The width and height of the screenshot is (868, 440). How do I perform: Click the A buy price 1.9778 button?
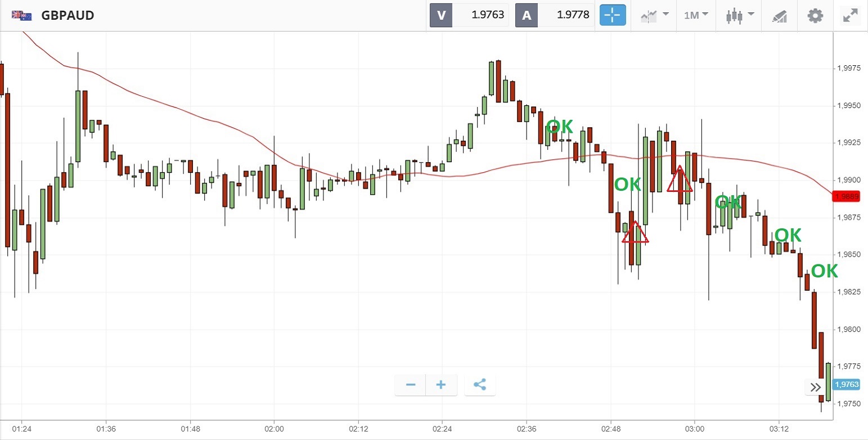coord(555,15)
